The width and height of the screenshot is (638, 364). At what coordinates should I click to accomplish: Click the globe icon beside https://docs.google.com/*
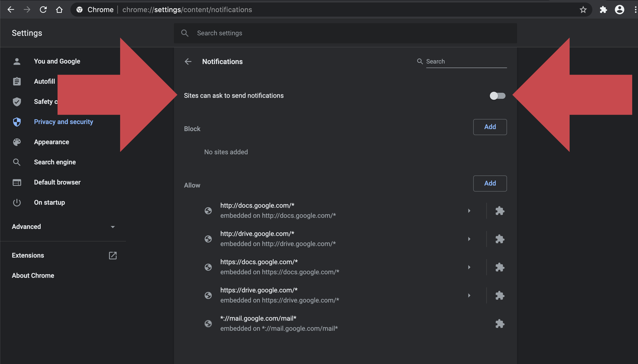[x=208, y=267]
